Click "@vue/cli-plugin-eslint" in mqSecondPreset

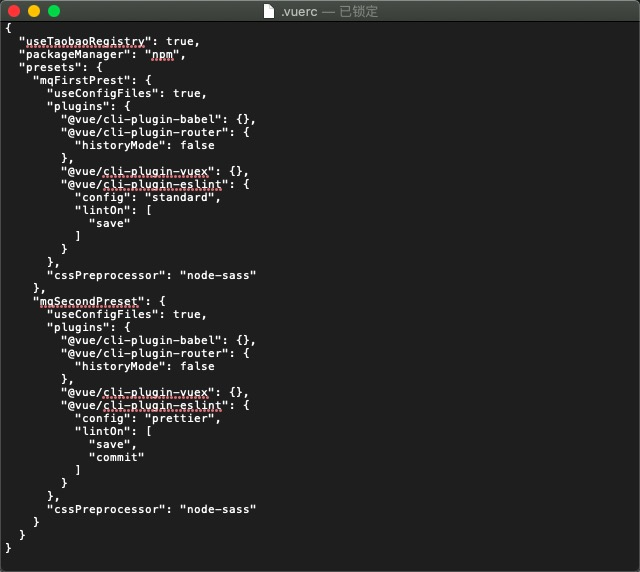coord(144,405)
